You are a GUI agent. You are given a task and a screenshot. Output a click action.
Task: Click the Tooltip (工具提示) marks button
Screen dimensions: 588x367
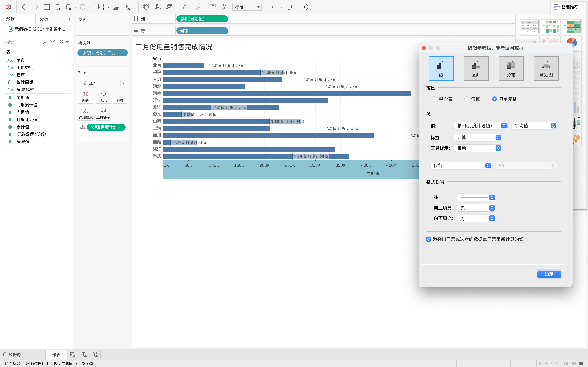(103, 113)
